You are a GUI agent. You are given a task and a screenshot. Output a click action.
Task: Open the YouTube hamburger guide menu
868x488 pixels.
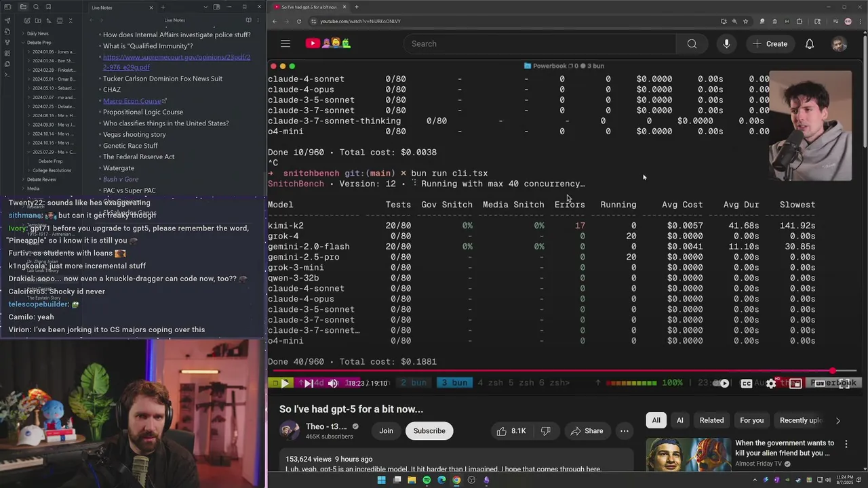285,43
